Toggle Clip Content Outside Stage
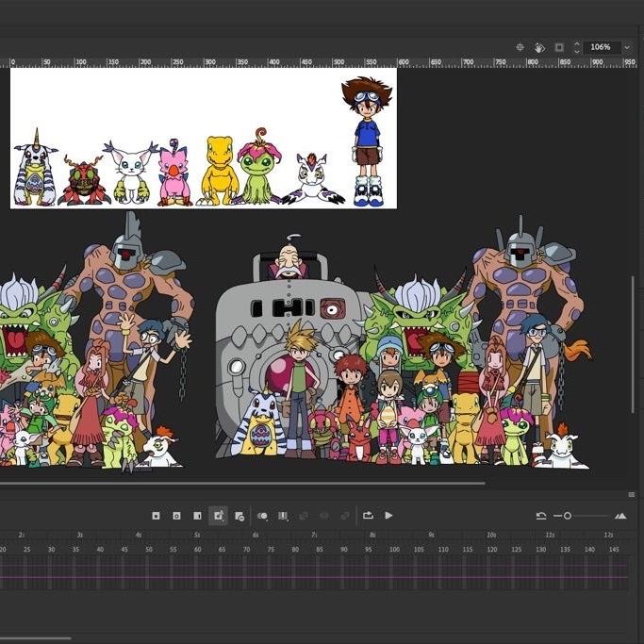644x644 pixels. (x=559, y=47)
